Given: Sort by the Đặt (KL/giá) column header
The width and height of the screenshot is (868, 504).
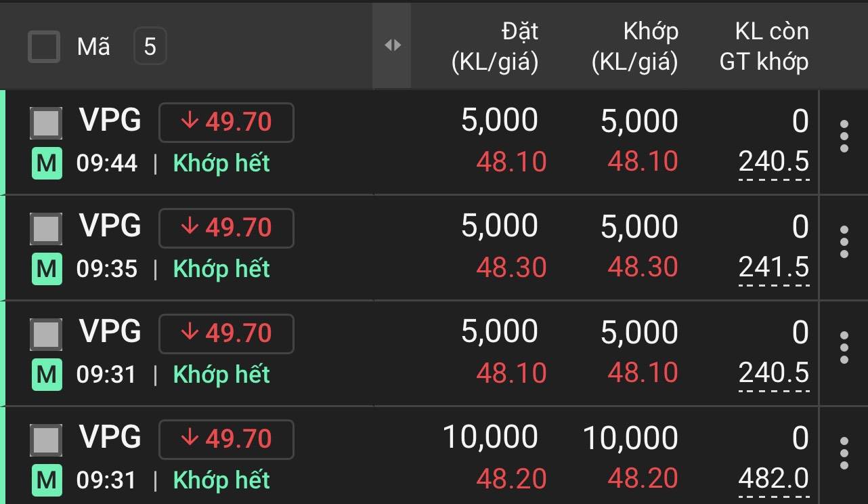Looking at the screenshot, I should tap(495, 46).
